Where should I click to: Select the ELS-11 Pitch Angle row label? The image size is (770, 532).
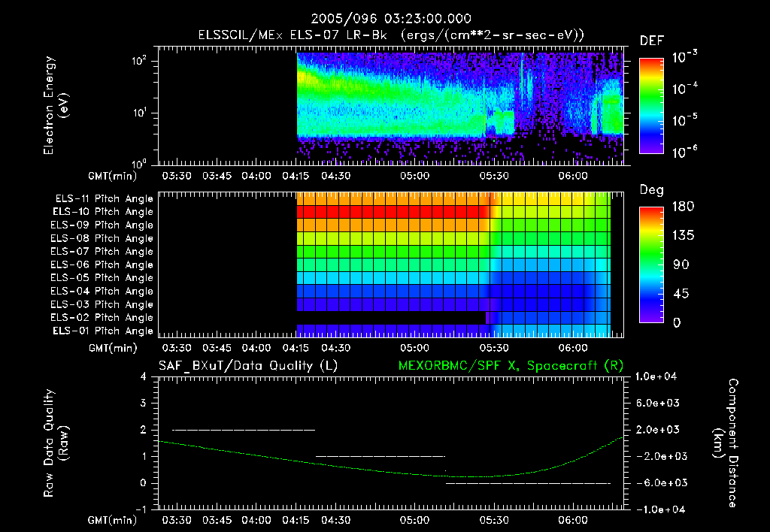pos(104,199)
